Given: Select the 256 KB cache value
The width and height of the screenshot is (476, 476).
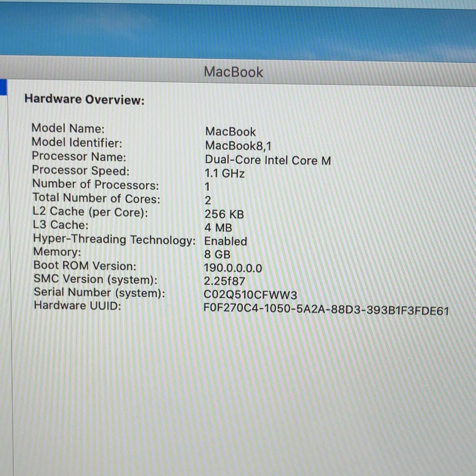Looking at the screenshot, I should 224,214.
